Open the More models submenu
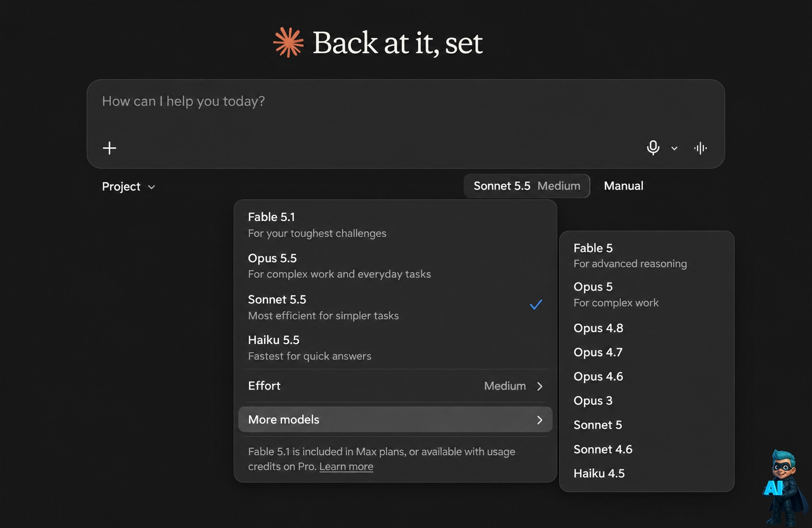The height and width of the screenshot is (528, 812). 395,419
